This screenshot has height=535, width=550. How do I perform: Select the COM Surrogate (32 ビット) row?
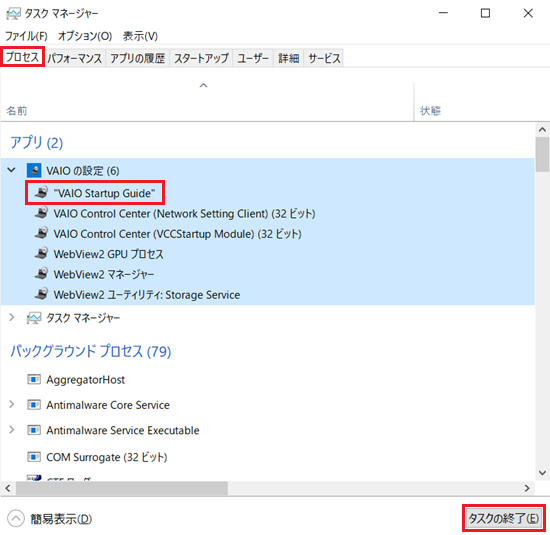pyautogui.click(x=268, y=457)
